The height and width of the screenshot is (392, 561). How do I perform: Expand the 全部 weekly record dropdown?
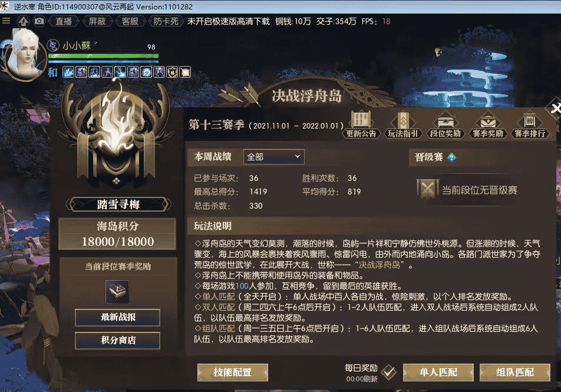click(273, 157)
